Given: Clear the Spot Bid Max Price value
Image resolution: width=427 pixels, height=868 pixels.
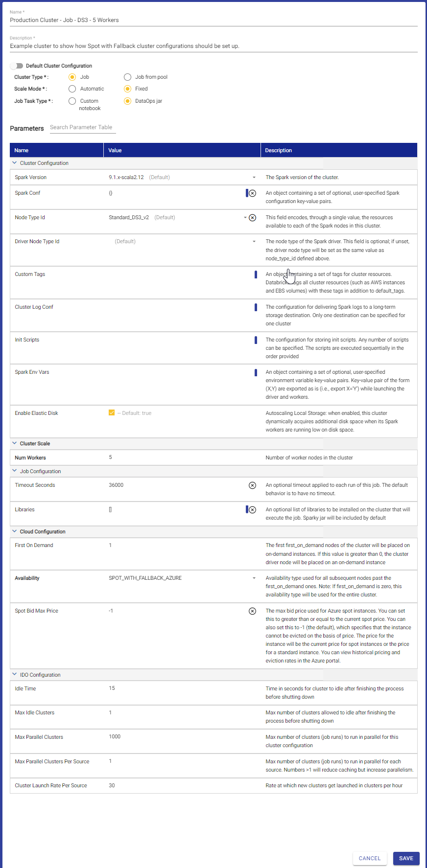Looking at the screenshot, I should (x=252, y=611).
